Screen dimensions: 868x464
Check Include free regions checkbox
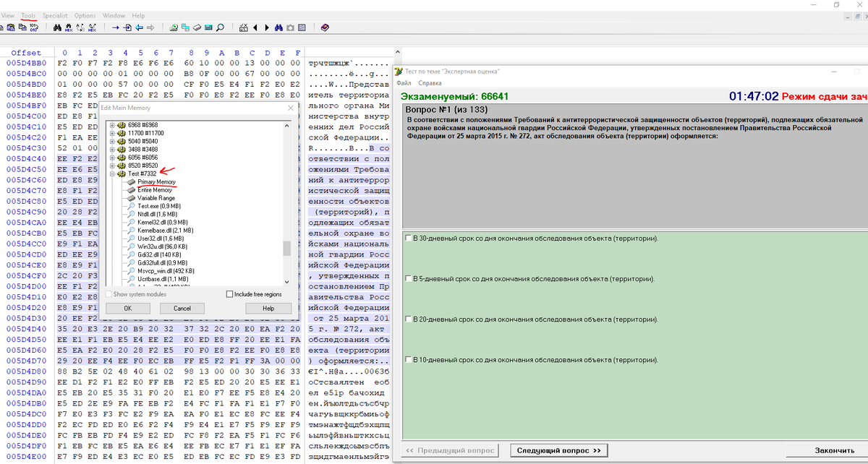coord(230,294)
